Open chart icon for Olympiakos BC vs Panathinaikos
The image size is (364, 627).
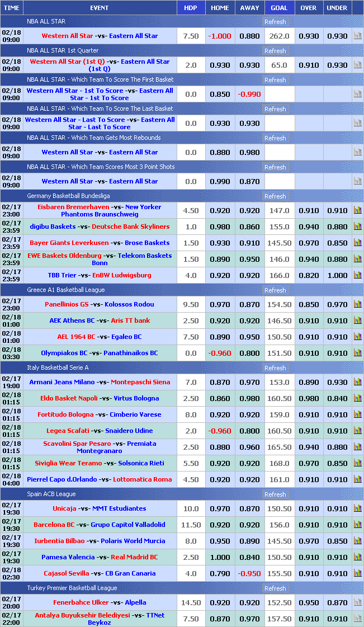357,353
